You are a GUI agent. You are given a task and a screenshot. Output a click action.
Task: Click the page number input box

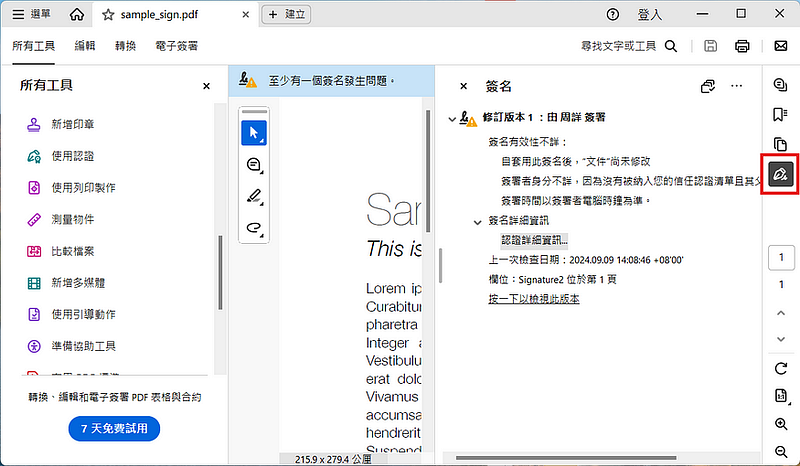click(x=781, y=258)
